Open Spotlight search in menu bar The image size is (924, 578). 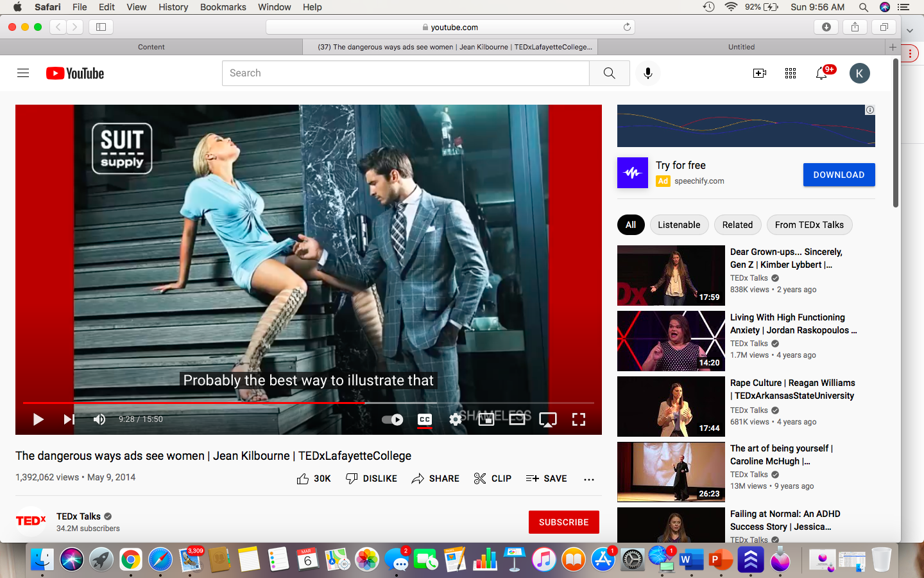pos(864,7)
